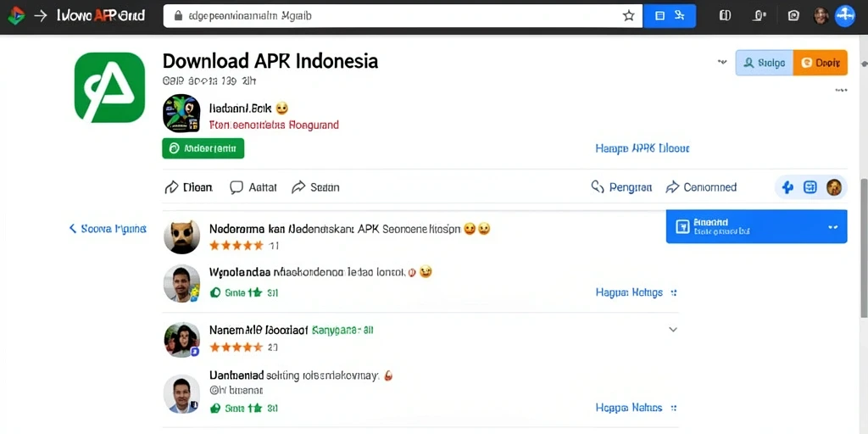Click the blue square icon in pill toolbar
The width and height of the screenshot is (868, 434).
point(810,187)
